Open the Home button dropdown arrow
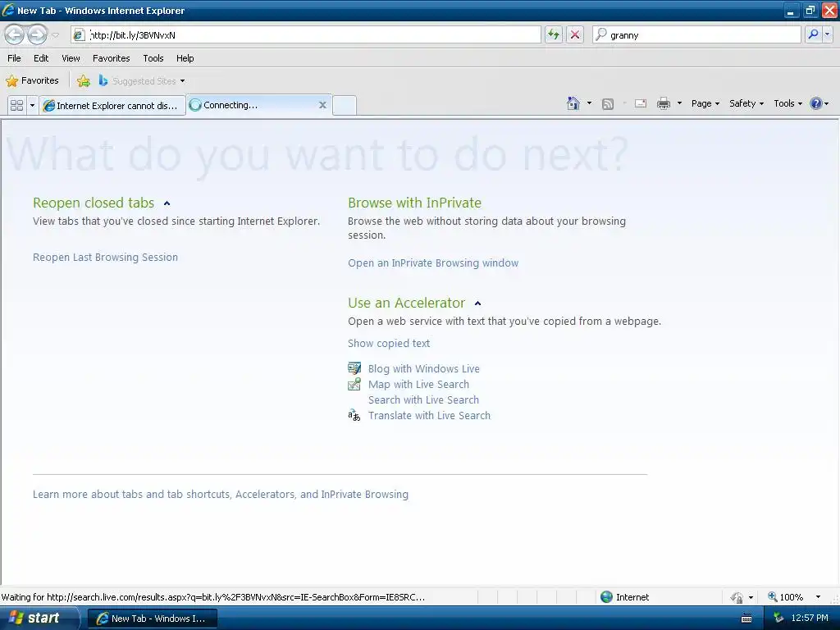This screenshot has width=840, height=630. [589, 103]
